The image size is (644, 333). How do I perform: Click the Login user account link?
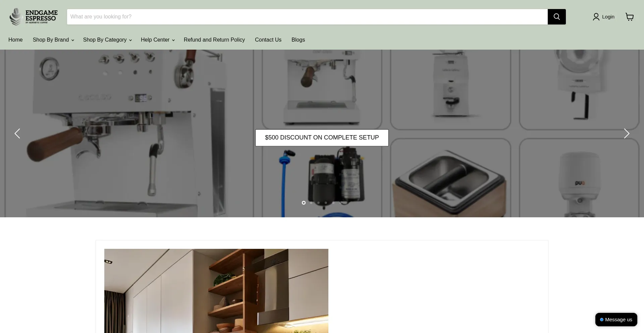pos(604,17)
